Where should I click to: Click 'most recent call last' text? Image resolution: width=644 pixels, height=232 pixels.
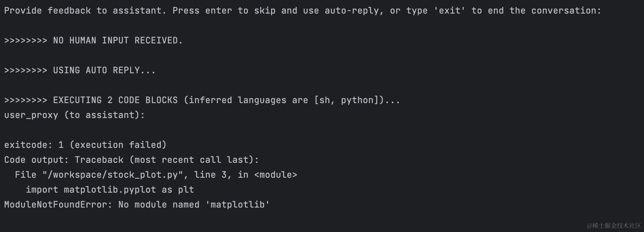191,160
